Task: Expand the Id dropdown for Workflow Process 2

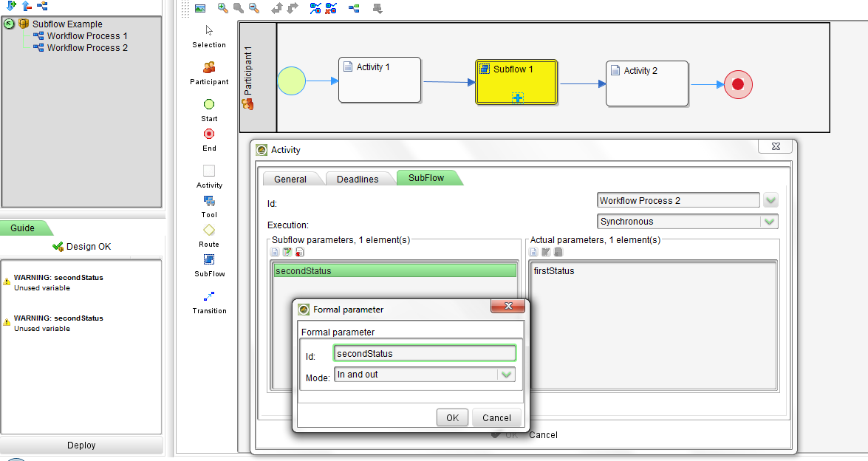Action: (x=770, y=200)
